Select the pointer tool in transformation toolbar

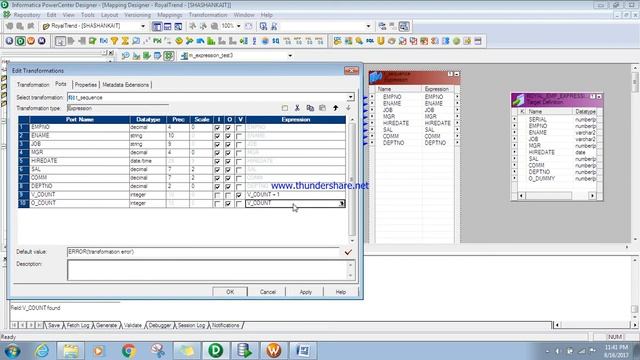pyautogui.click(x=60, y=41)
